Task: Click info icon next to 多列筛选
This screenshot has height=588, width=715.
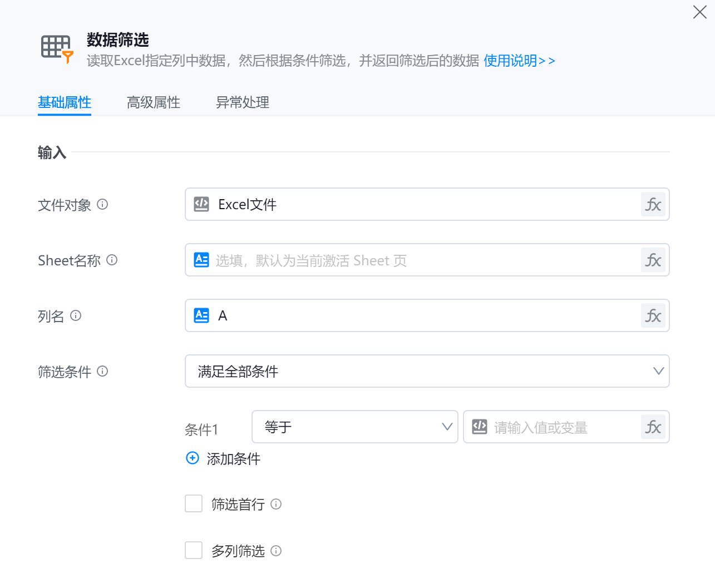Action: [x=276, y=551]
